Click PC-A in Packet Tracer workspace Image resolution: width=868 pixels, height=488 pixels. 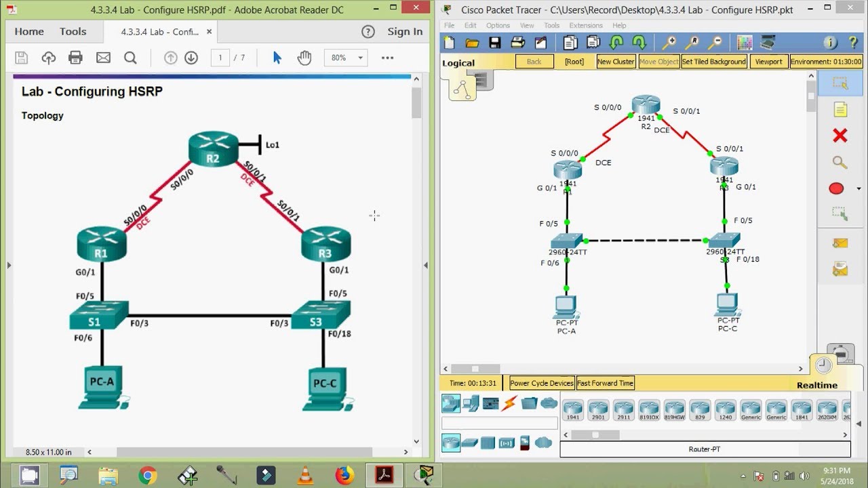click(x=566, y=307)
